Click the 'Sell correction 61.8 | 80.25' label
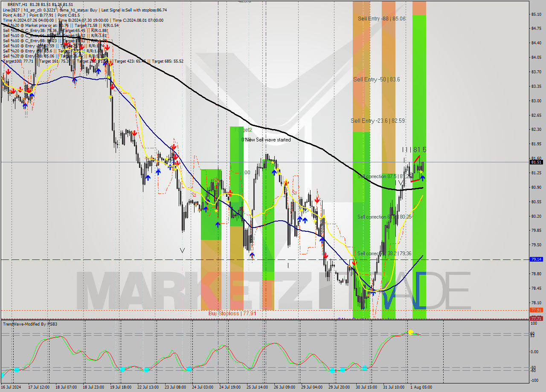546x392 pixels. pos(384,217)
